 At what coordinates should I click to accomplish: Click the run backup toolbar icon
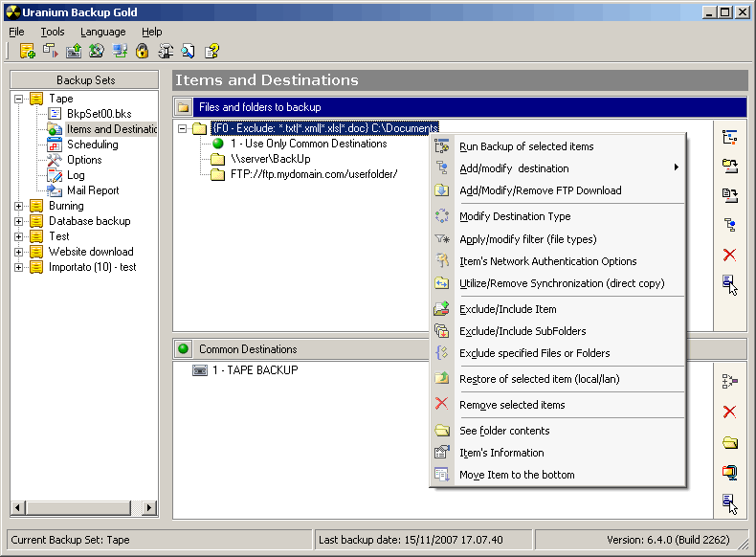click(x=50, y=51)
